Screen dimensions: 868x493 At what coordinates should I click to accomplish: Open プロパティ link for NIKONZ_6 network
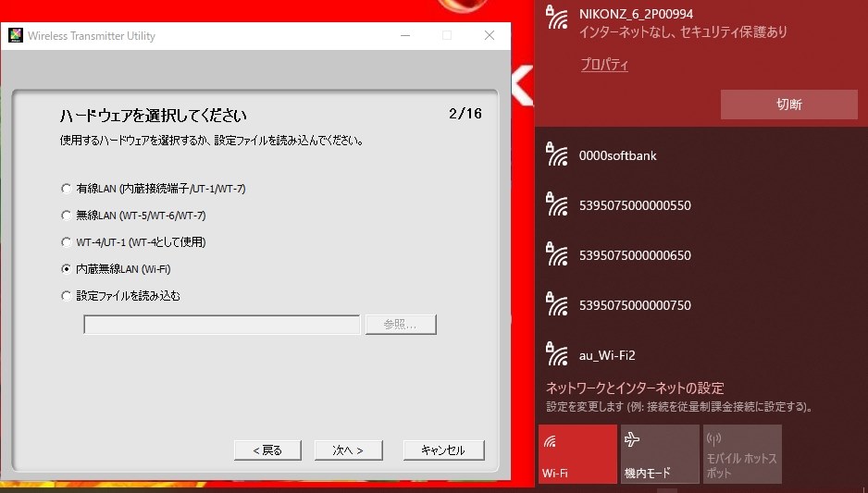coord(604,64)
